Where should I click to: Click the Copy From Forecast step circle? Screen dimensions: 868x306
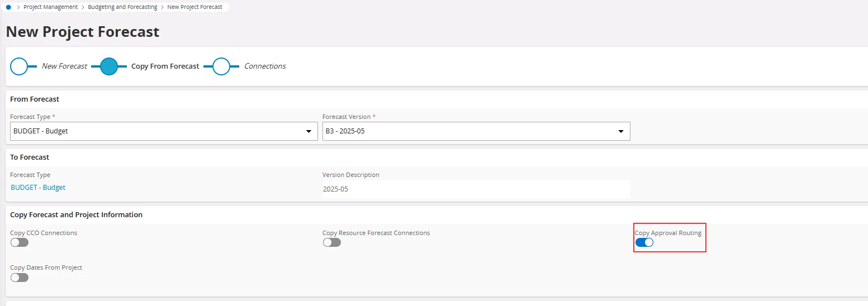(108, 66)
